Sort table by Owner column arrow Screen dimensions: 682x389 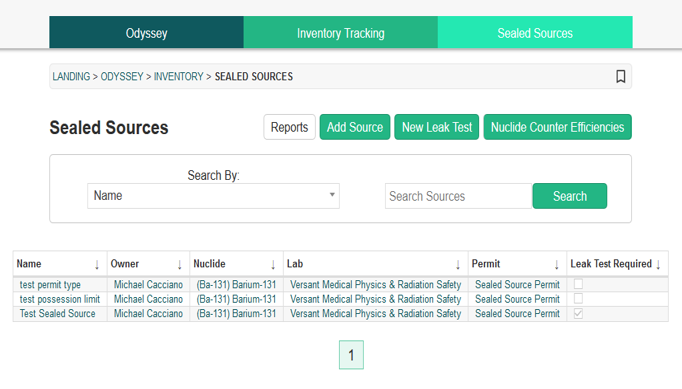180,265
